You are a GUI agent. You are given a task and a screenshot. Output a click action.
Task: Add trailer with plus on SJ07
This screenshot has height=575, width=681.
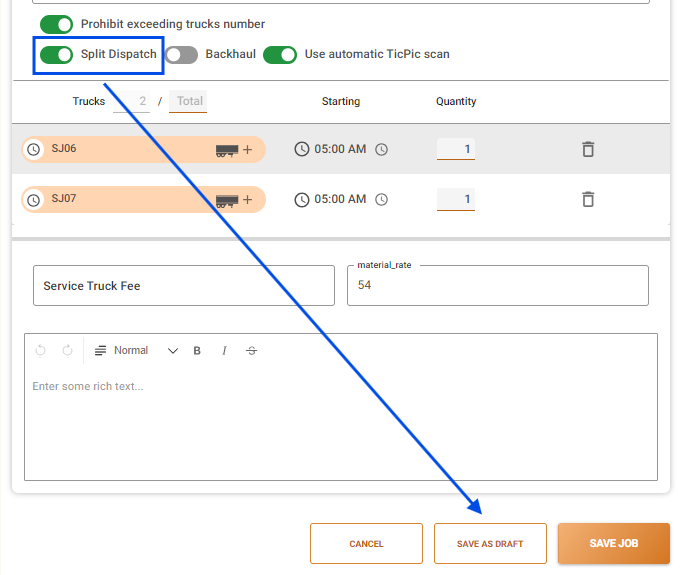coord(248,200)
